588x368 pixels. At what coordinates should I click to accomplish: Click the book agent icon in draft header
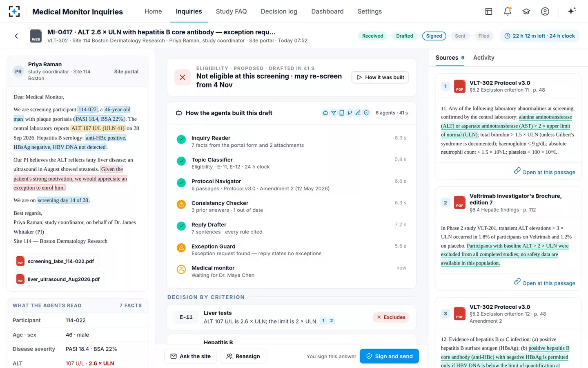(x=342, y=113)
